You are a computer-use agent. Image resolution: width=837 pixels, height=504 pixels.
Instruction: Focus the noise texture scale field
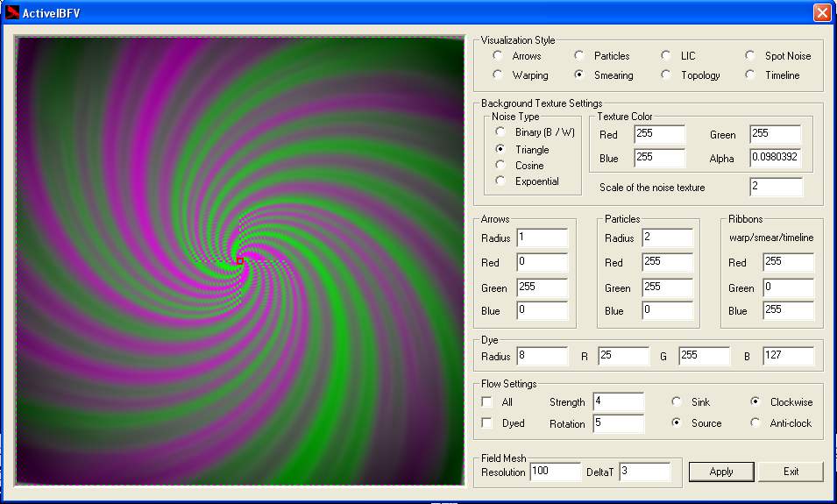click(x=776, y=187)
